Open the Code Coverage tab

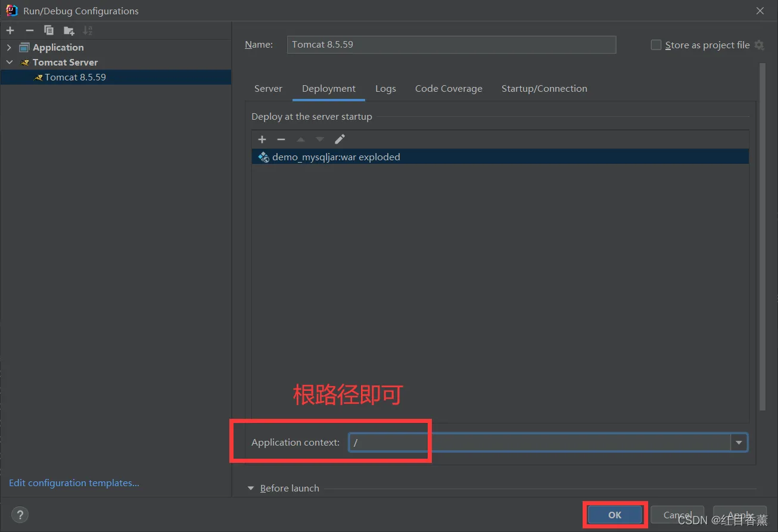pos(449,89)
